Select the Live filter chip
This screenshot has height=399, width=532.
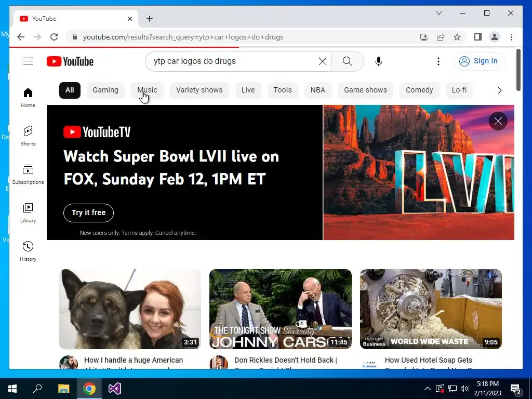pos(248,90)
